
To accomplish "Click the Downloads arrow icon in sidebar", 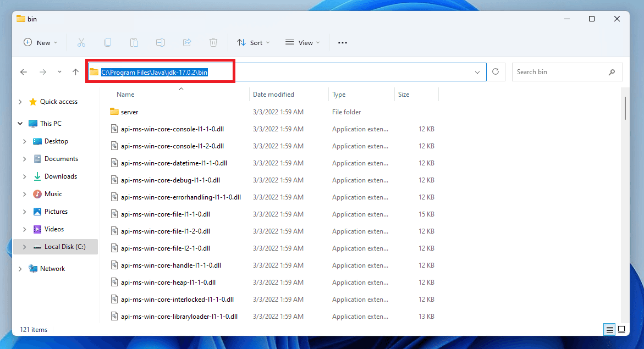I will 37,176.
